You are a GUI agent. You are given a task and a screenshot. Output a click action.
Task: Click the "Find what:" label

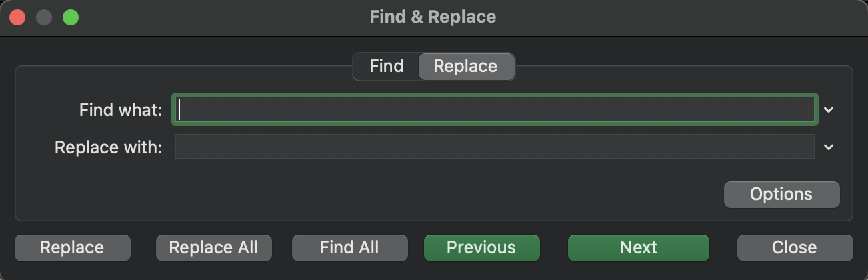click(x=121, y=110)
